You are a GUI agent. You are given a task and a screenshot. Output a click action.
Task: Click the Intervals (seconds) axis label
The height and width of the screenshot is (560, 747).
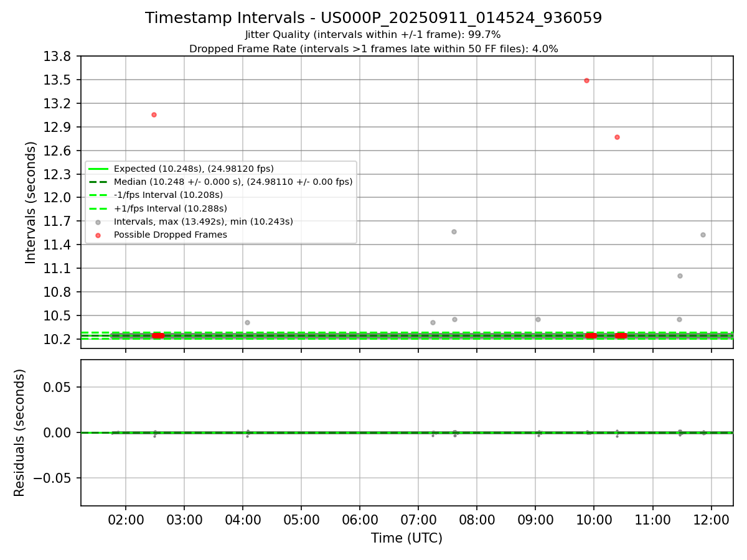31,202
